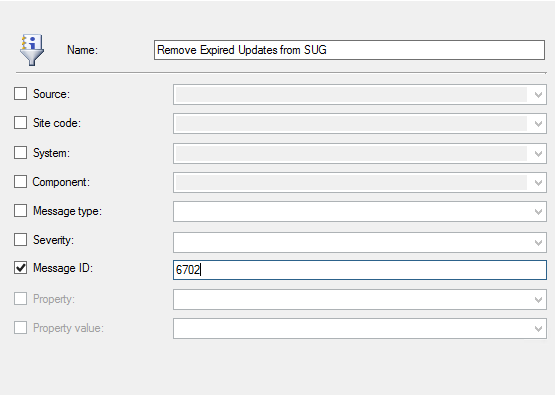
Task: Click the Property value checkbox
Action: 21,328
